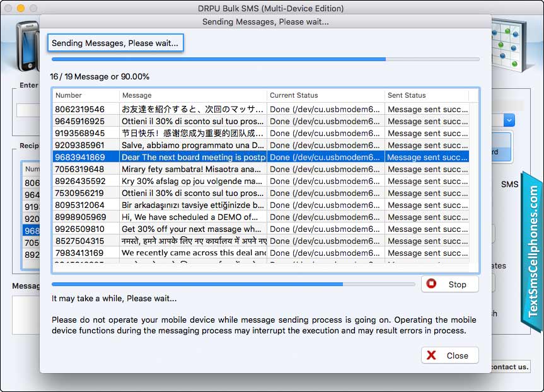Select the row with number 7056319648
This screenshot has width=544, height=392.
[260, 169]
